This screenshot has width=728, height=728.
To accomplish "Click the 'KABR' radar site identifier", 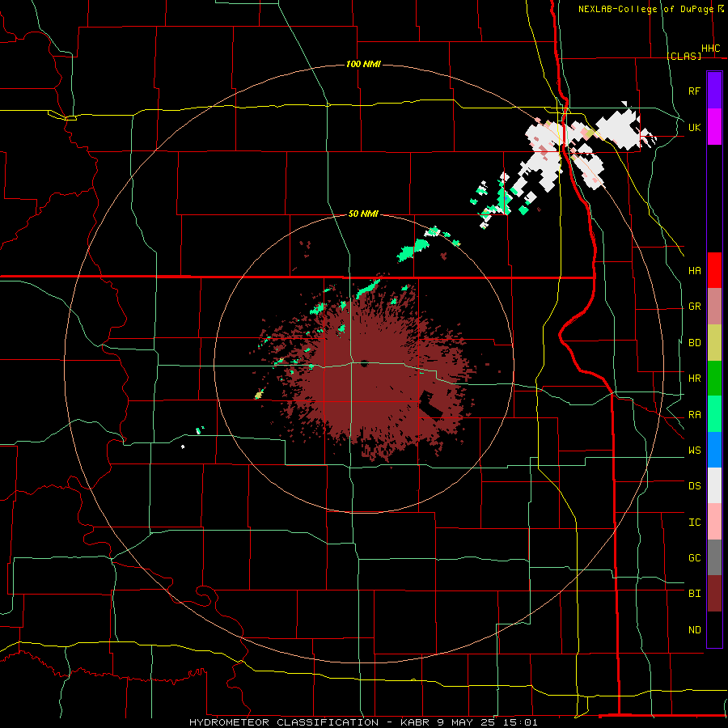I will [x=415, y=722].
